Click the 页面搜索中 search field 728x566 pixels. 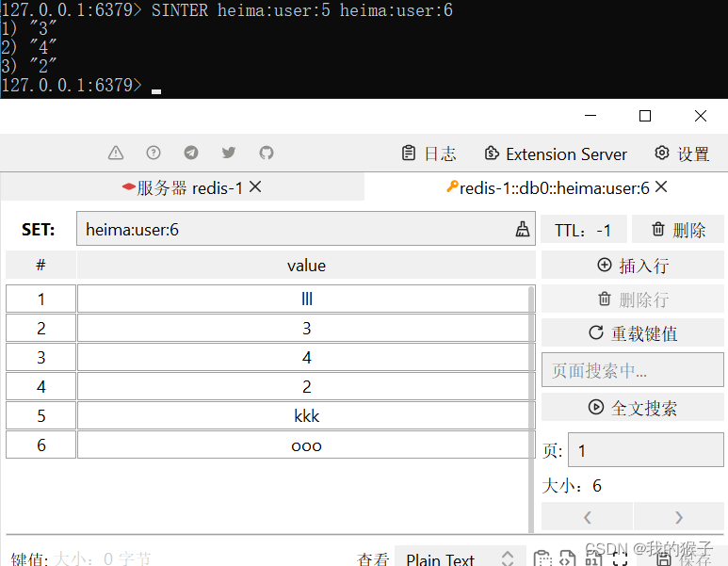(x=633, y=370)
